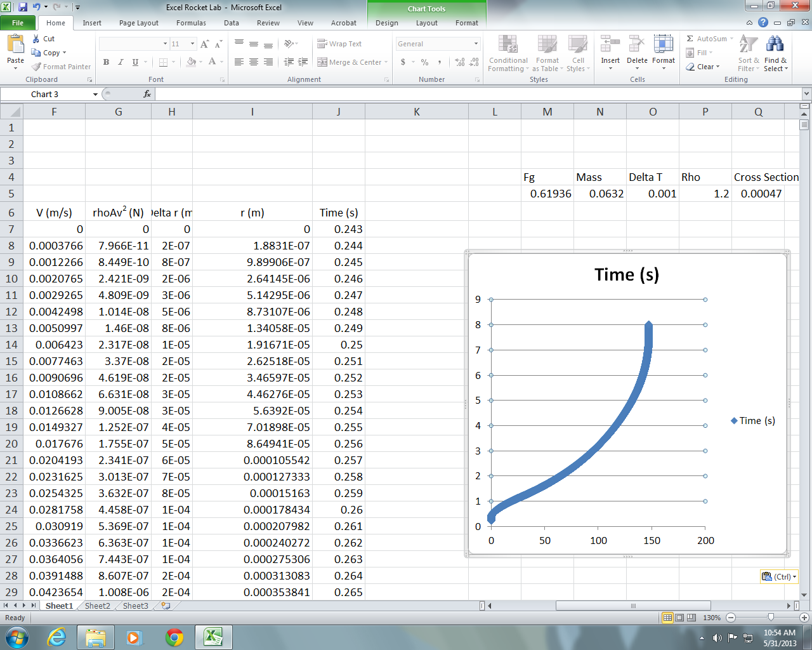812x650 pixels.
Task: Open Format as Table gallery
Action: pyautogui.click(x=547, y=54)
